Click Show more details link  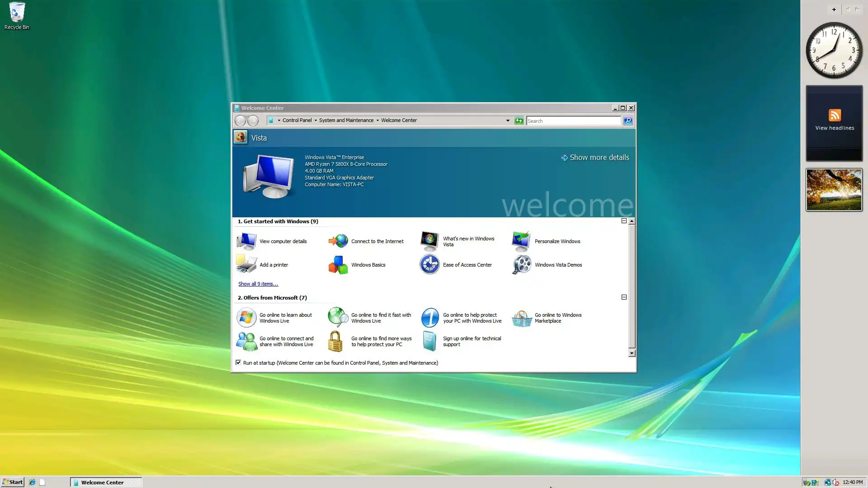tap(599, 157)
